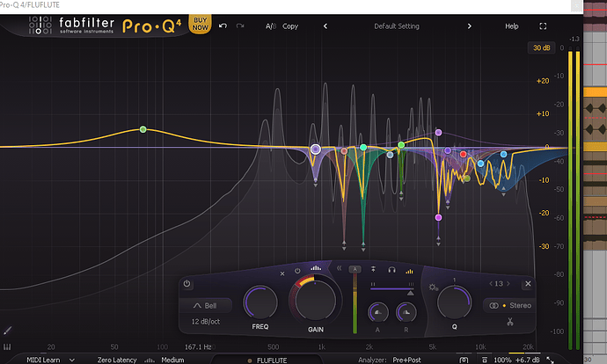Enable band solo headphones icon
Screen dimensions: 607x364
391,270
